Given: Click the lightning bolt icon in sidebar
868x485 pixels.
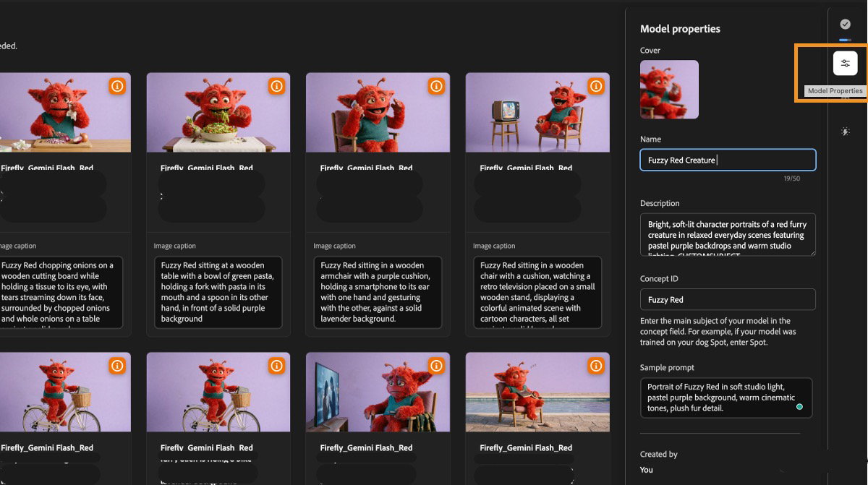Looking at the screenshot, I should 845,132.
